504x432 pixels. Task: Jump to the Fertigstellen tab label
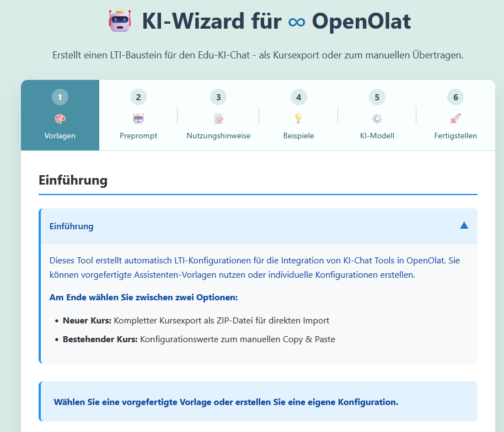[x=455, y=136]
